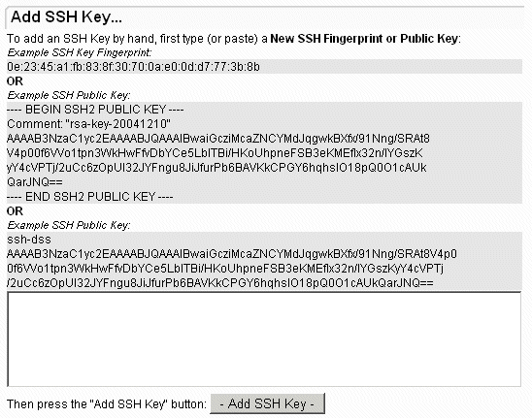Click the "Add SSH Key..." panel heading
Viewport: 532px width, 418px height.
click(x=66, y=16)
